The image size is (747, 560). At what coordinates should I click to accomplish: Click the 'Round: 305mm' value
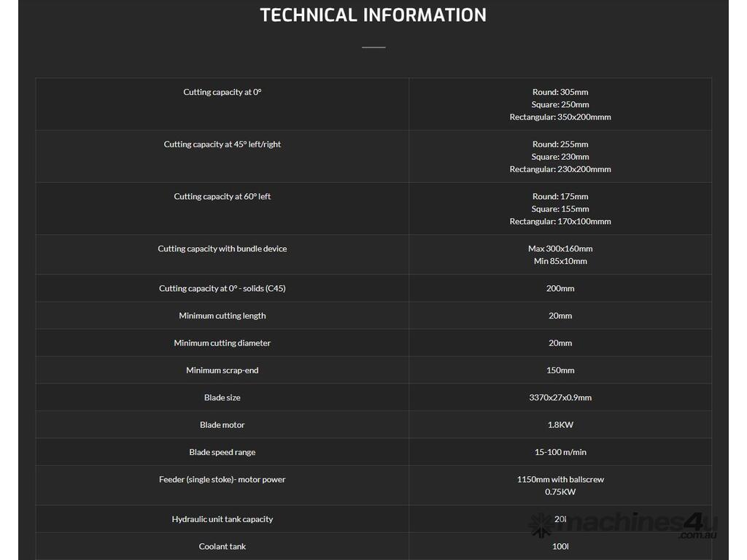[x=560, y=92]
